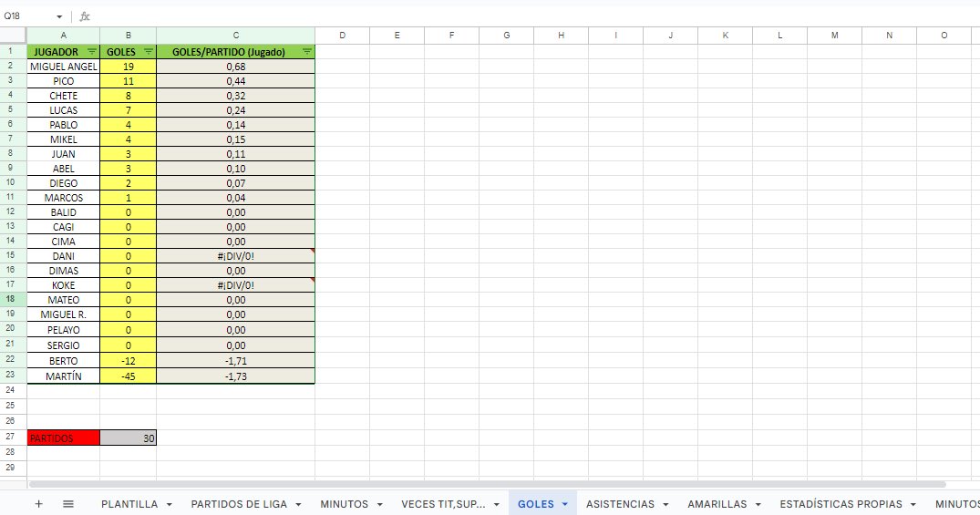This screenshot has width=980, height=515.
Task: Click the CHETE player cell
Action: pyautogui.click(x=63, y=96)
